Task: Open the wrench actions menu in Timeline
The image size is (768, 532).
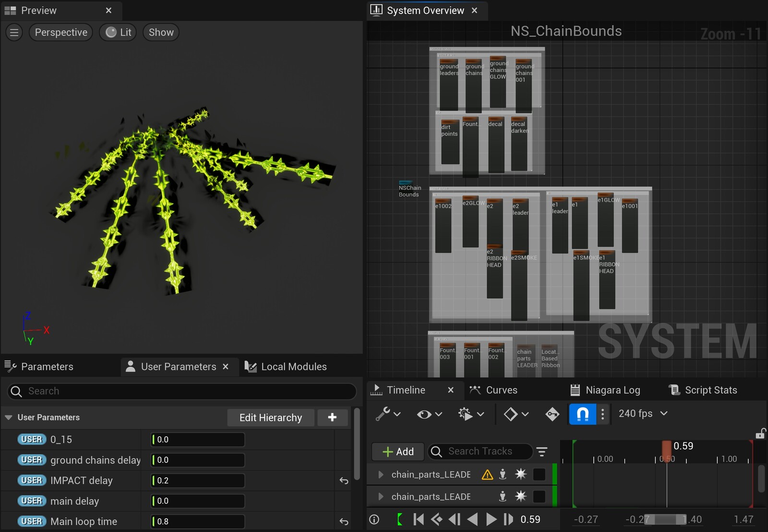Action: (388, 414)
